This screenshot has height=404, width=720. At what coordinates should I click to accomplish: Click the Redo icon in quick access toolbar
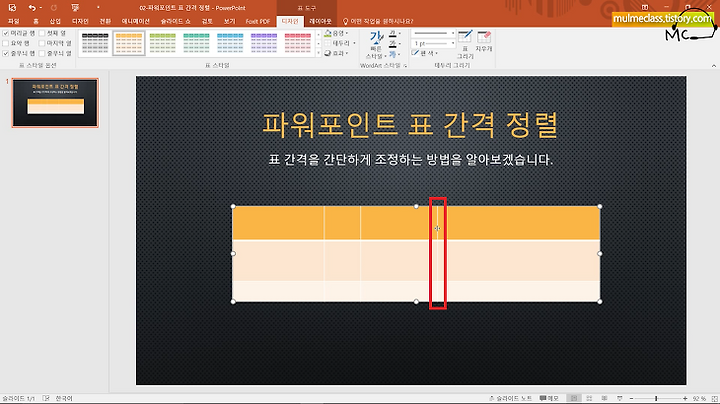tap(54, 8)
